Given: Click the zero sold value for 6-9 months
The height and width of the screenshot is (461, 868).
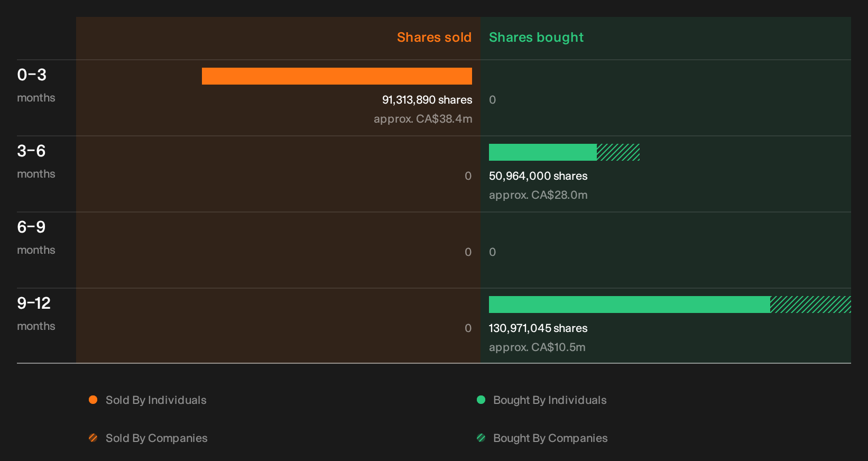Looking at the screenshot, I should [468, 252].
